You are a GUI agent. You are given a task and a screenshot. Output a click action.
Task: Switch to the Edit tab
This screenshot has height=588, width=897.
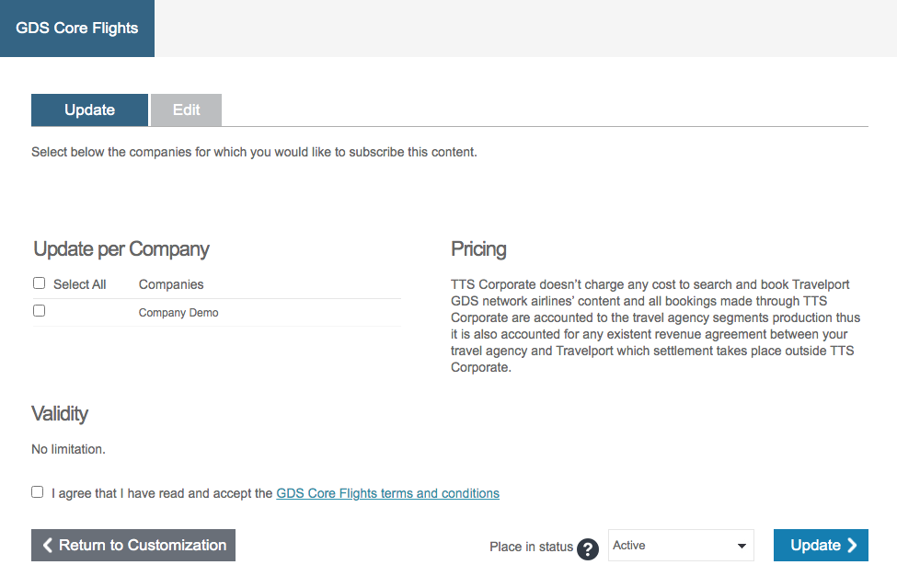click(x=186, y=110)
